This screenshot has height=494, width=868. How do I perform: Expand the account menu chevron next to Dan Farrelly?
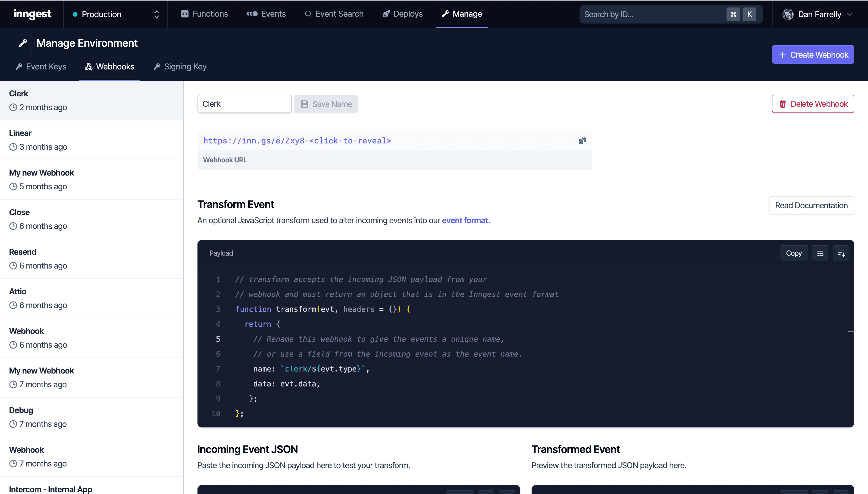pos(850,14)
